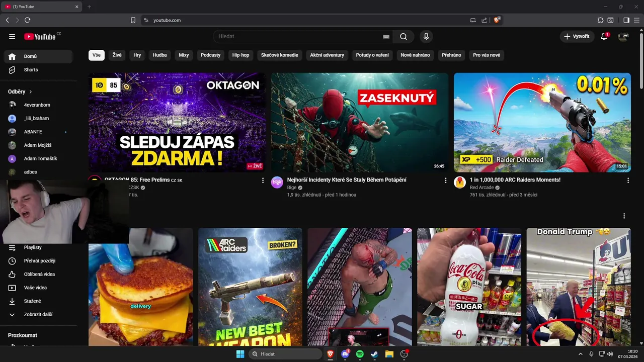Open Steam from the taskbar
Screen dimensions: 644x362
(x=374, y=354)
